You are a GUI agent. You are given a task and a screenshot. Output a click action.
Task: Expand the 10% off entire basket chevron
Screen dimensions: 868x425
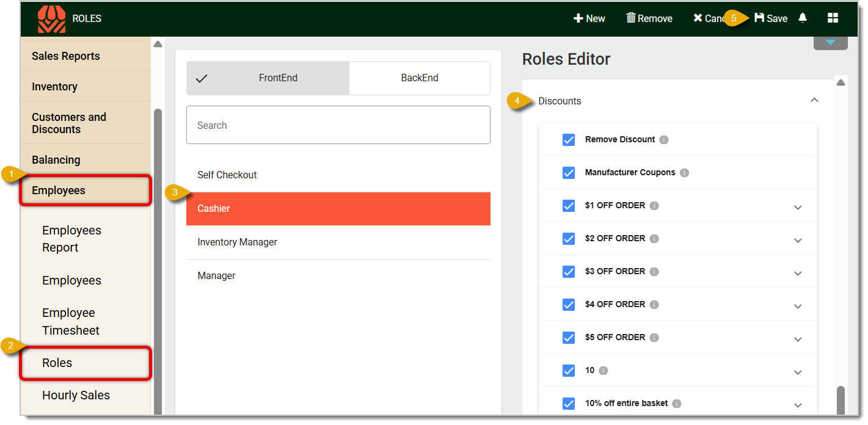[x=798, y=405]
